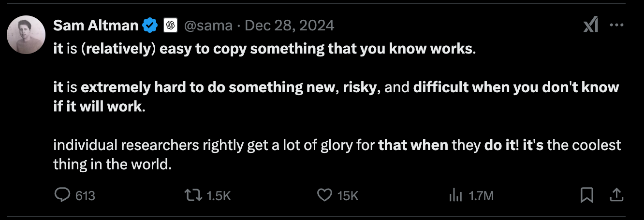Click the repost arrows icon

[x=193, y=195]
